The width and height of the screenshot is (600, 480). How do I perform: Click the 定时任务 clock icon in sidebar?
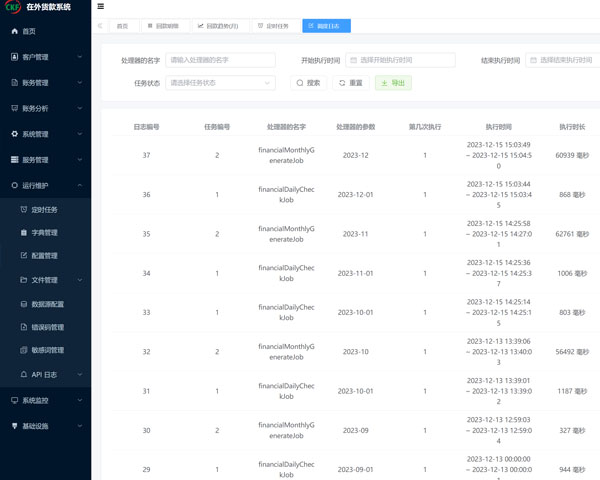click(x=24, y=209)
